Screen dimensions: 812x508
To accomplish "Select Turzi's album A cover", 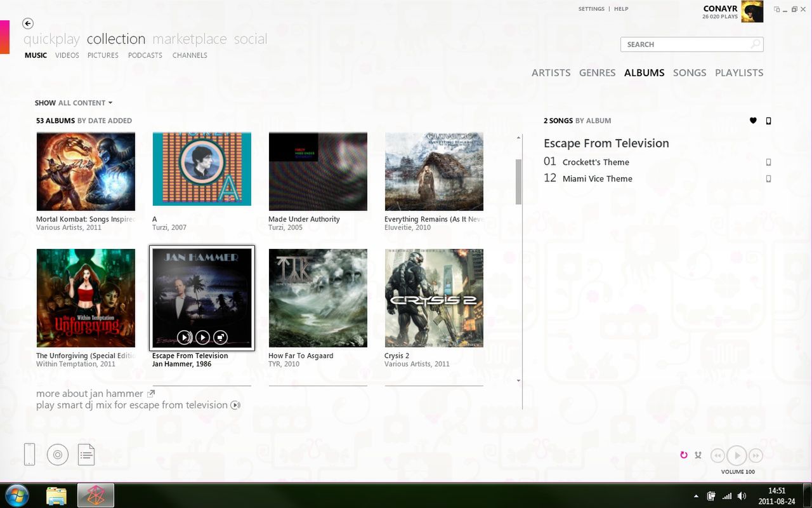I will 202,169.
